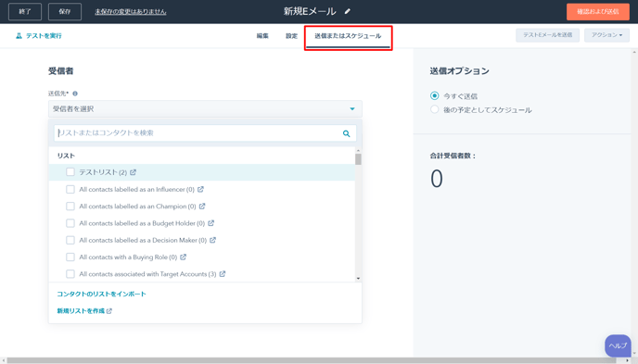Screen dimensions: 638x364
Task: Click the down arrow of the list scrollbar
Action: click(358, 279)
